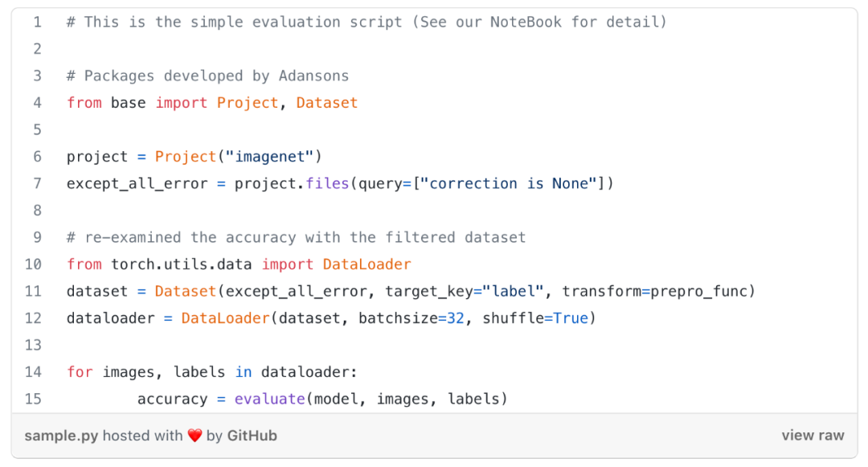Image resolution: width=868 pixels, height=467 pixels.
Task: Click the red heart icon in footer
Action: (194, 436)
